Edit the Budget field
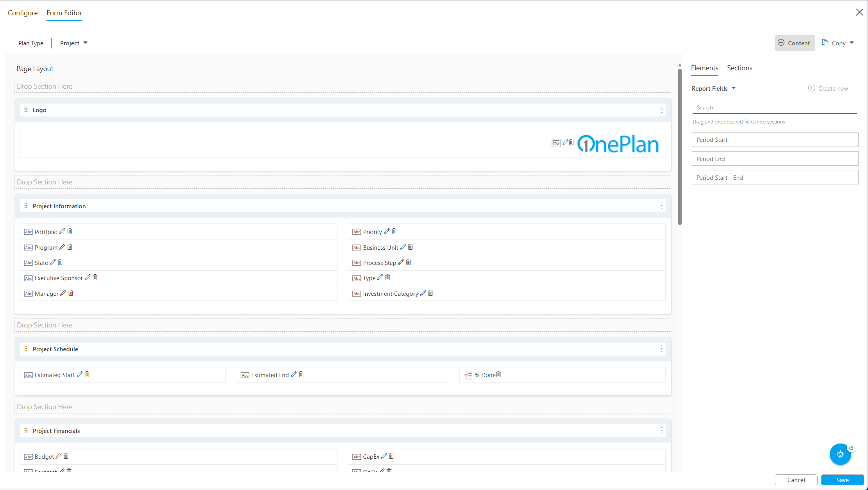The width and height of the screenshot is (868, 490). (x=59, y=456)
